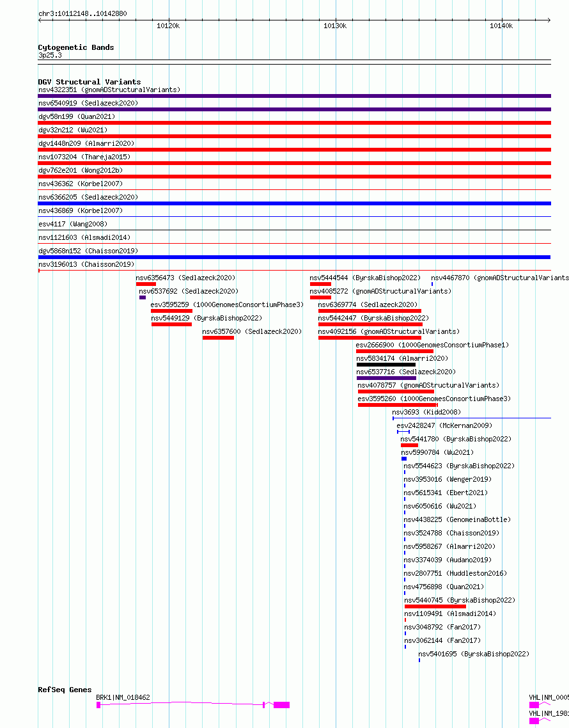Click nsv3953016 (Wenger2019) label

tap(448, 480)
